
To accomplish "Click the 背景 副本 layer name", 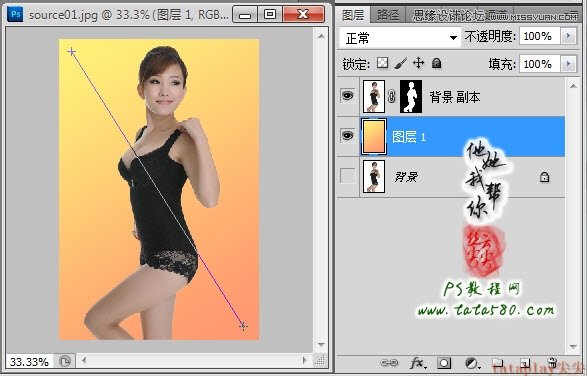I will [x=454, y=97].
